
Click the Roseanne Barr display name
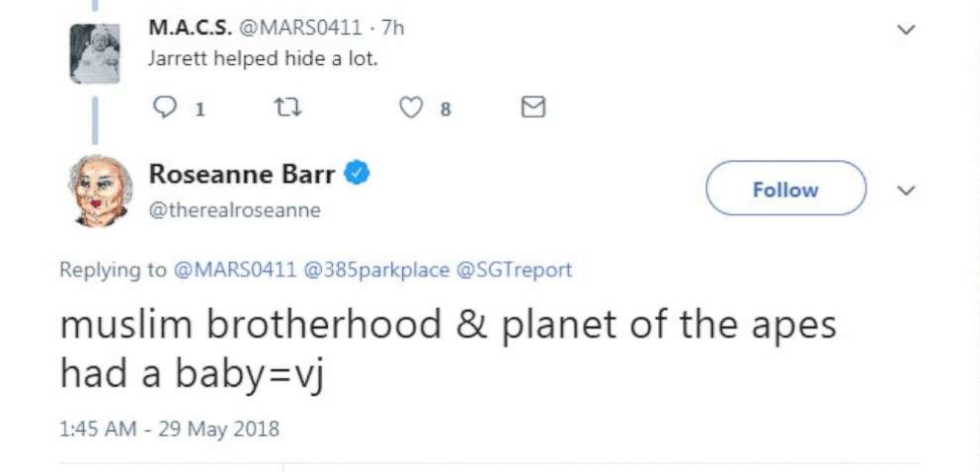tap(241, 175)
